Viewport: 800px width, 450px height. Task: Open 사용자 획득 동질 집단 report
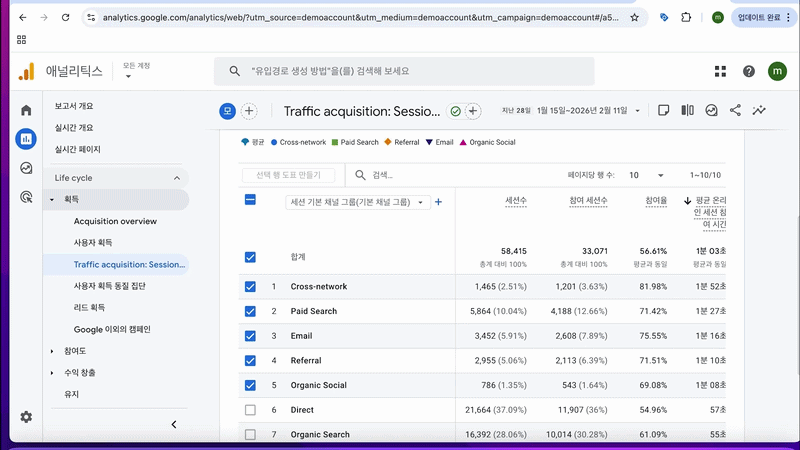(x=110, y=286)
